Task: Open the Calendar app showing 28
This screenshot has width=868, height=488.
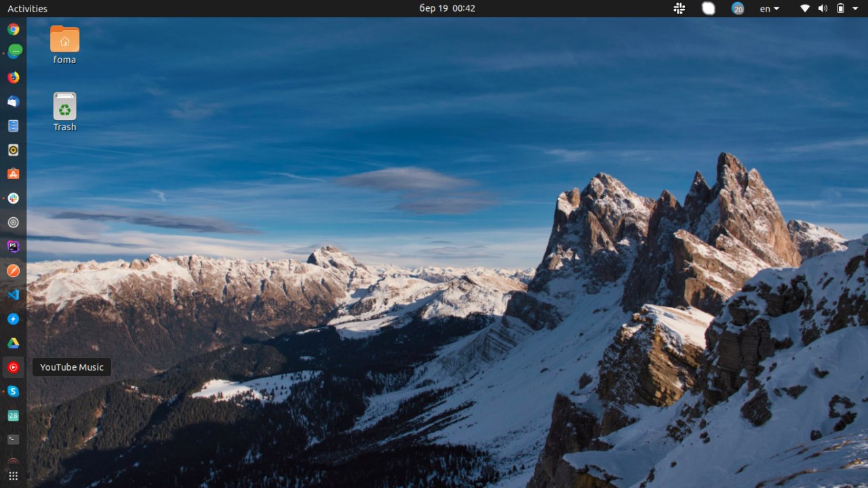Action: [x=13, y=415]
